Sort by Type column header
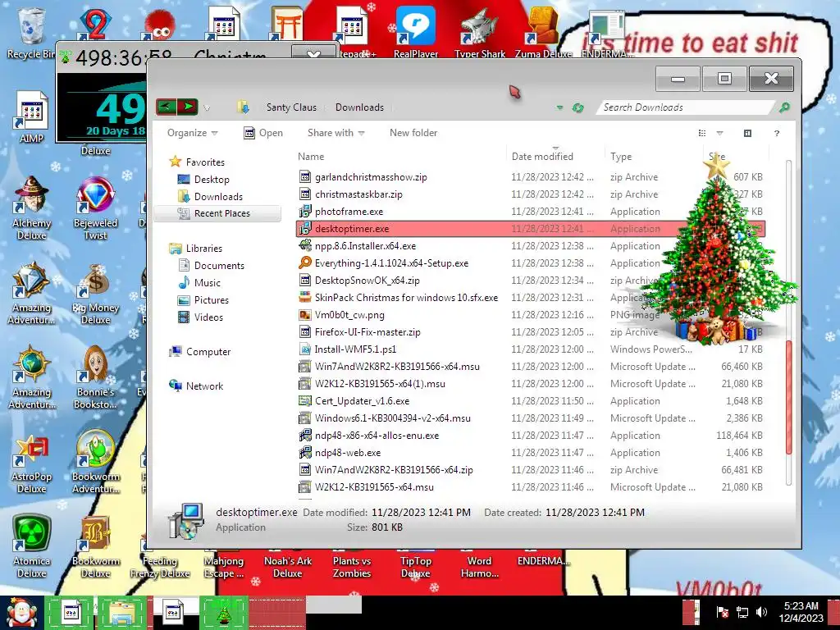The height and width of the screenshot is (630, 840). [x=621, y=157]
